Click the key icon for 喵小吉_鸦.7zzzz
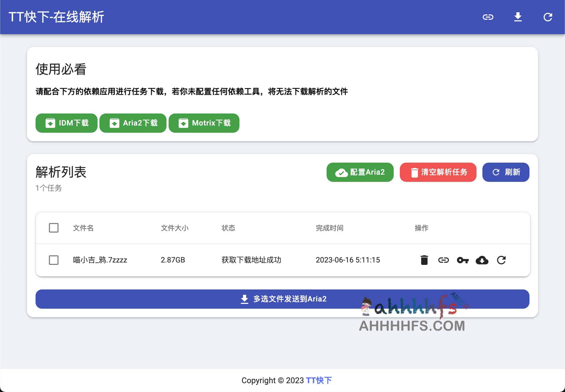 tap(463, 260)
